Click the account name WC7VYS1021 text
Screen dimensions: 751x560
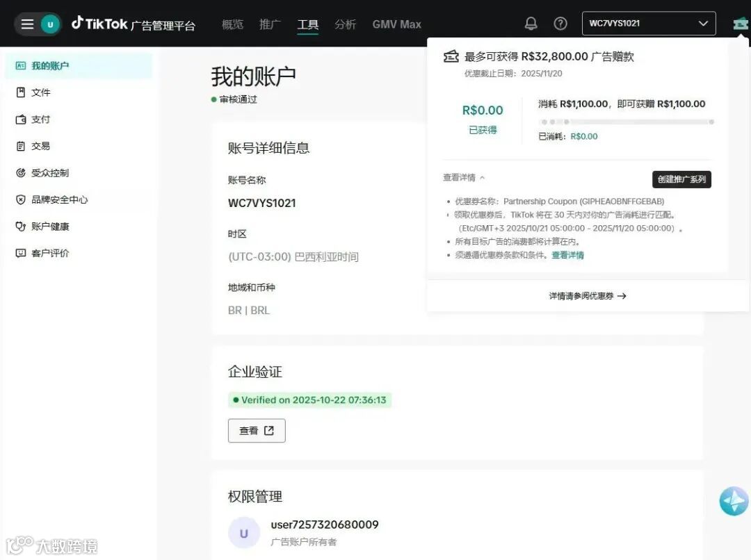click(x=262, y=203)
